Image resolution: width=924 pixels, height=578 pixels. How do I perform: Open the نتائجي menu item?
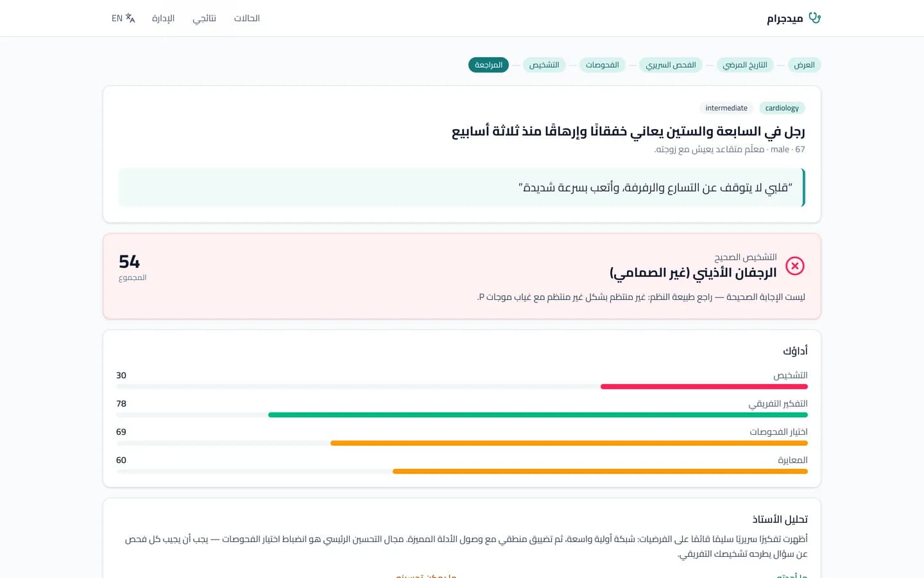[205, 18]
